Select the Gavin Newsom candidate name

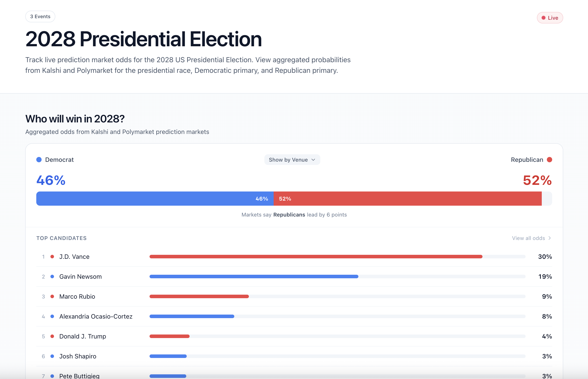81,277
